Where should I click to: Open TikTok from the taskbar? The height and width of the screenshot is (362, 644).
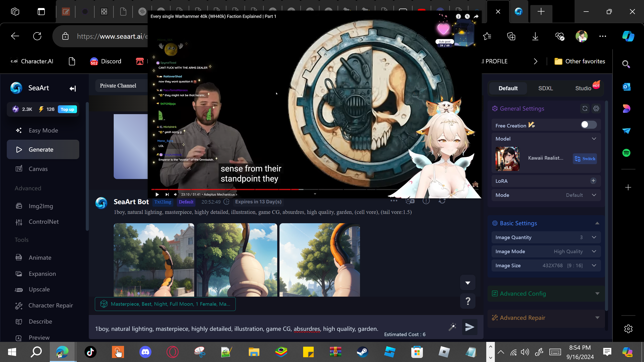(x=91, y=352)
